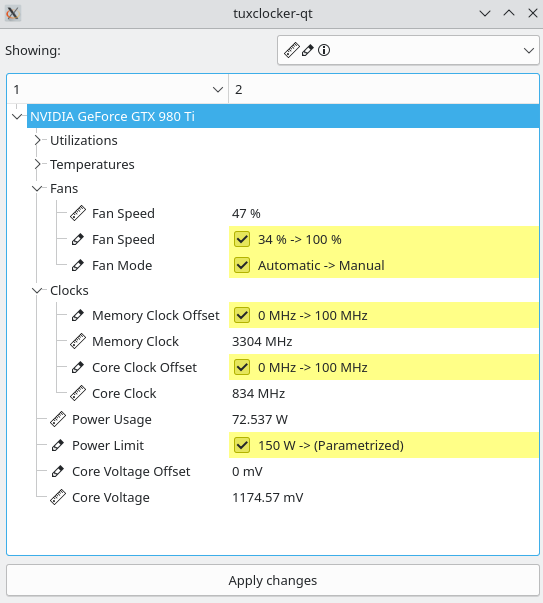Screen dimensions: 543x603
Task: Expand the Temperatures tree node
Action: pyautogui.click(x=37, y=165)
